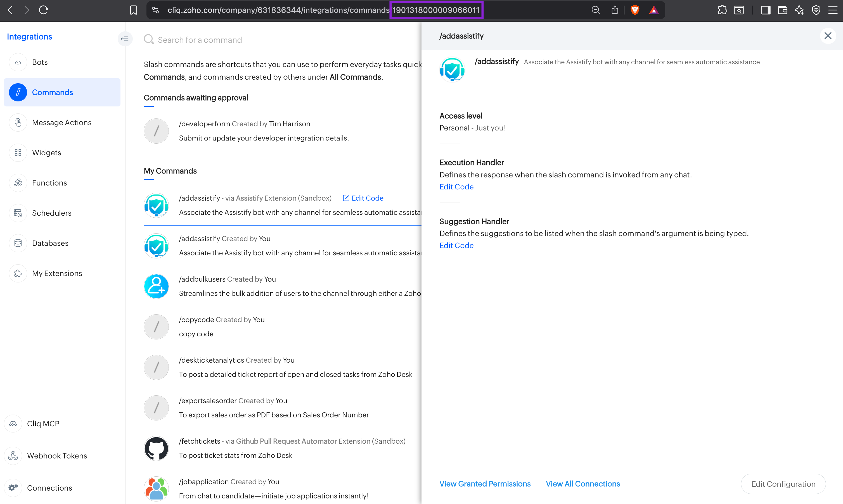Screen dimensions: 843x504
Task: Open Message Actions section
Action: [x=62, y=123]
